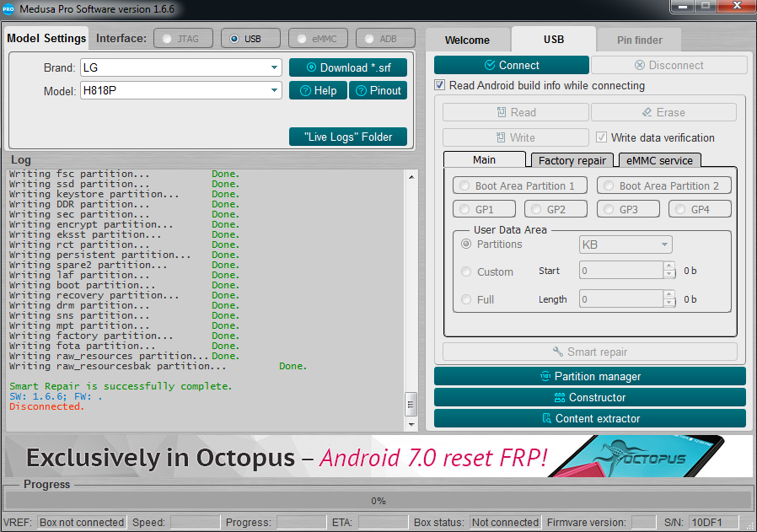Switch to the USB tab
Image resolution: width=757 pixels, height=532 pixels.
coord(554,39)
